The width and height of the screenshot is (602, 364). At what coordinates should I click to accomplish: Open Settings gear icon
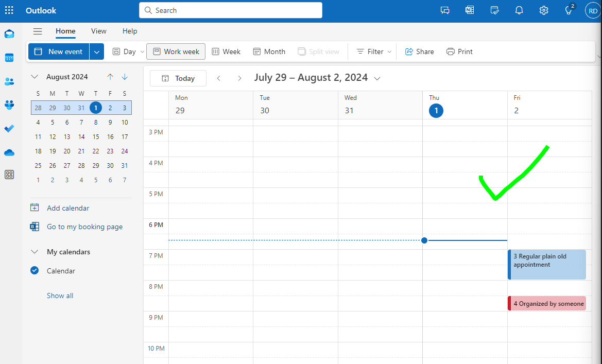click(544, 10)
